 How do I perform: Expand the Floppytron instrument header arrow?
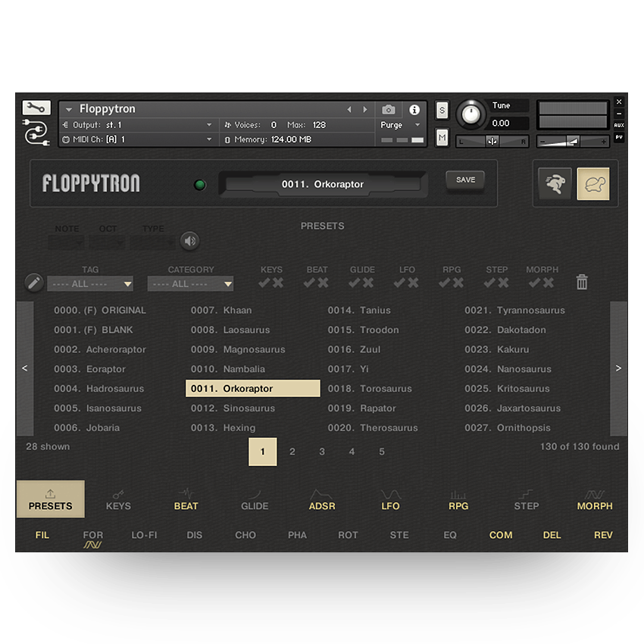tap(69, 109)
